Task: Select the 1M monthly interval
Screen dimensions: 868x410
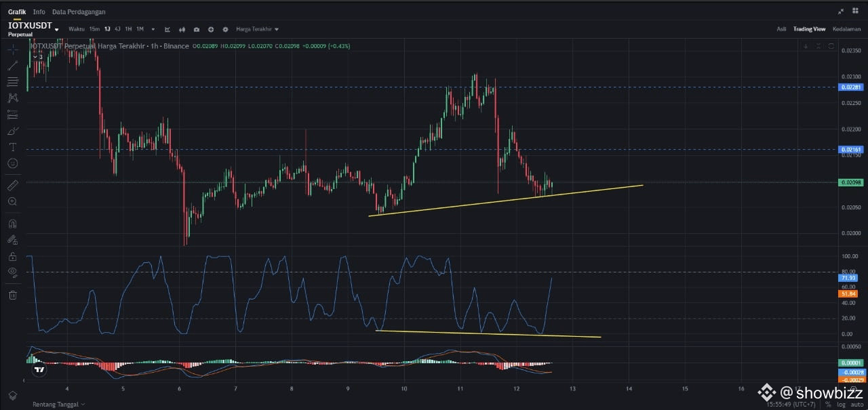Action: (x=140, y=29)
